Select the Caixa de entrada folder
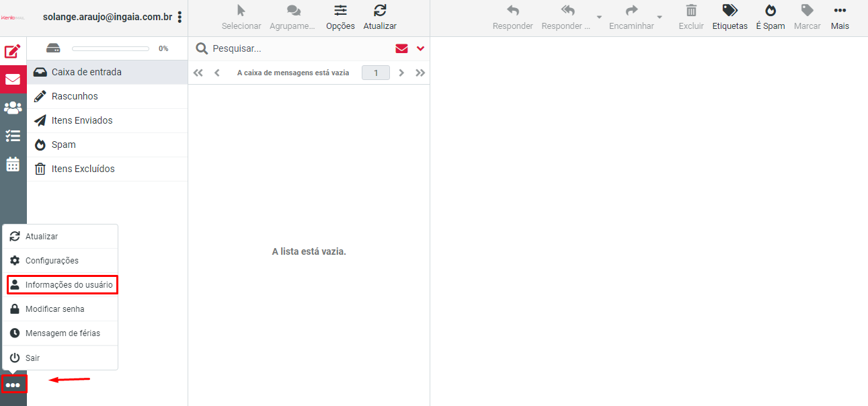Viewport: 868px width, 406px height. 107,72
